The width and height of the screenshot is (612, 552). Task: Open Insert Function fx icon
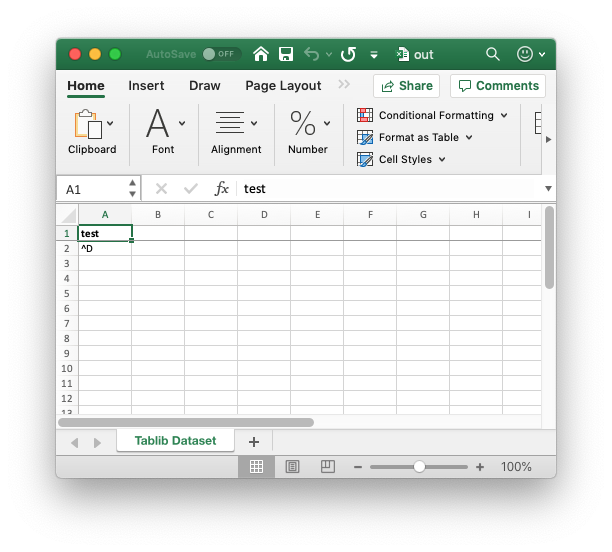tap(221, 189)
